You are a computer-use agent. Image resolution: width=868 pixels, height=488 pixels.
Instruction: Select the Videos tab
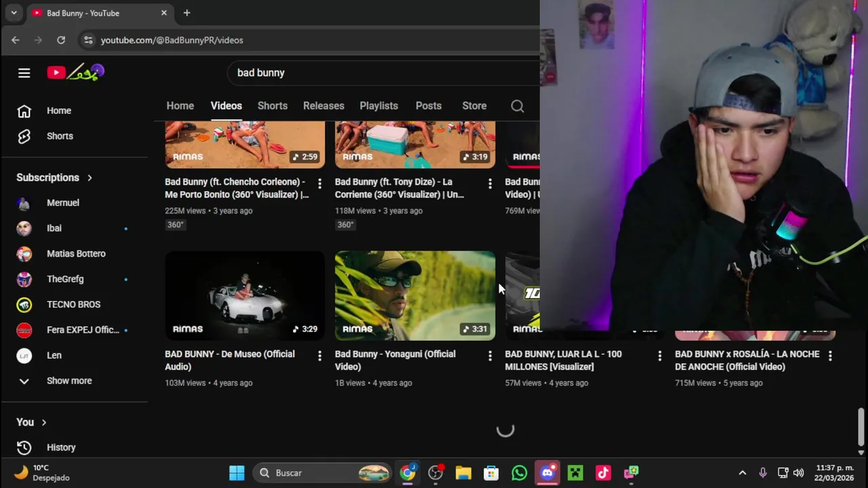click(x=226, y=106)
